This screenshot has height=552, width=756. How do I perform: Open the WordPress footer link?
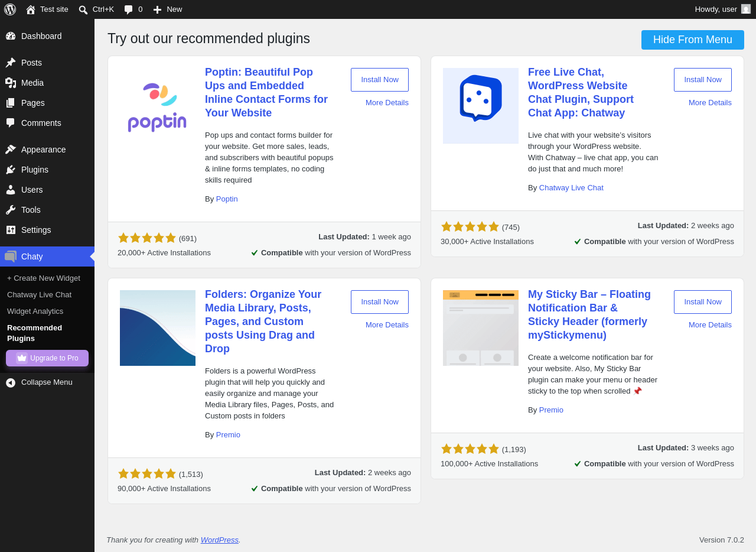coord(220,540)
